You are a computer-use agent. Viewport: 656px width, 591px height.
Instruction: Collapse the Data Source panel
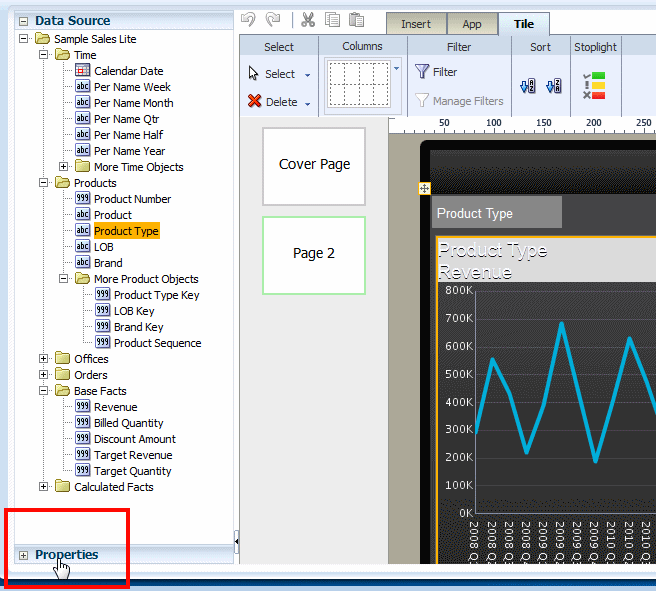point(24,21)
